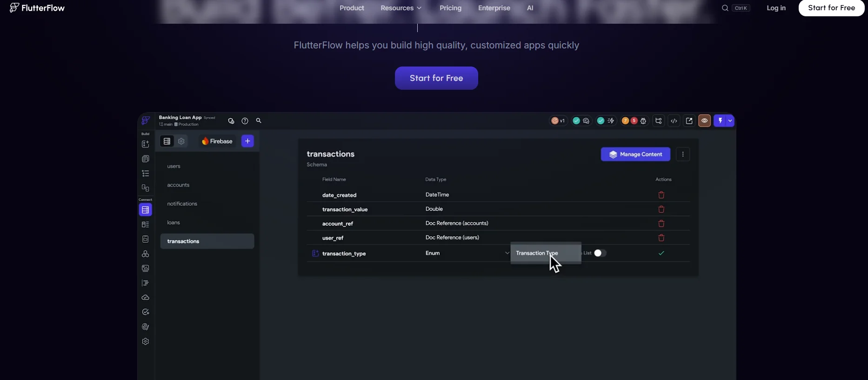Open the Firestore database icon in sidebar

tap(146, 210)
